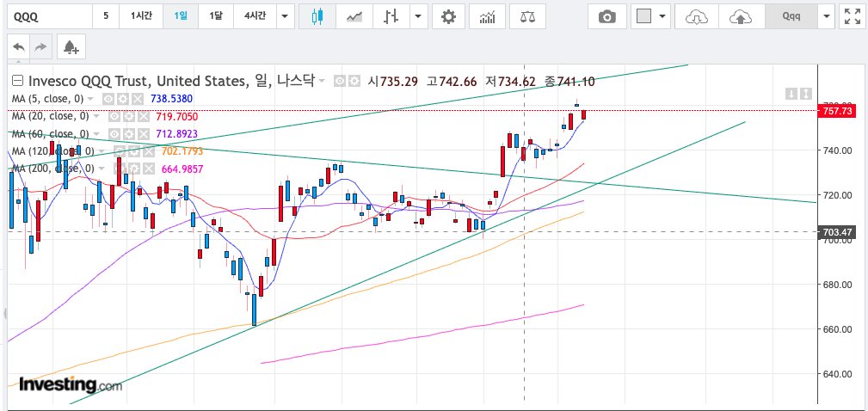Viewport: 868px width, 411px height.
Task: Load chart layout from cloud download icon
Action: point(697,17)
